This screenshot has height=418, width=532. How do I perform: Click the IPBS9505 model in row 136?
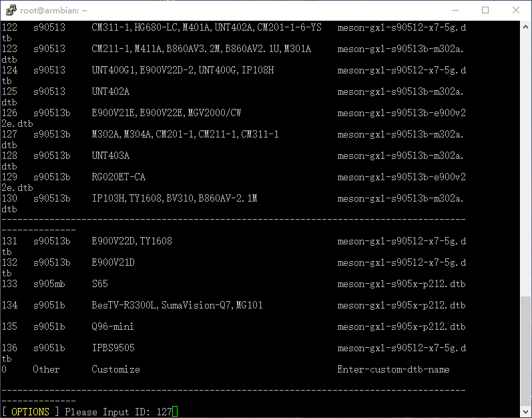[113, 348]
